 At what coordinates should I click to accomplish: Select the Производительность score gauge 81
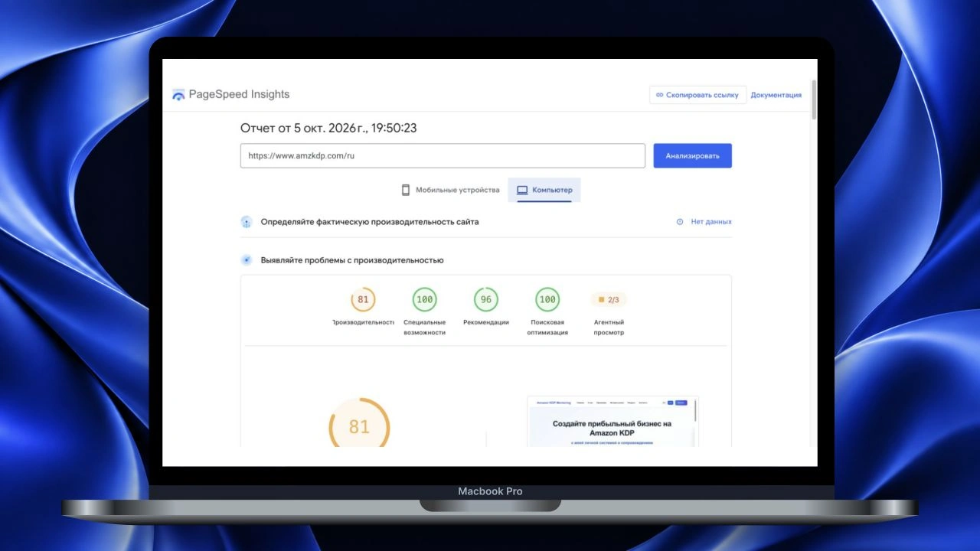[363, 300]
